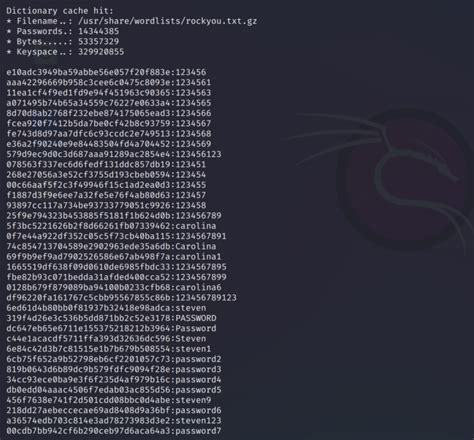Screen dimensions: 474x440
Task: Click the steven123 cracked password
Action: click(x=198, y=421)
